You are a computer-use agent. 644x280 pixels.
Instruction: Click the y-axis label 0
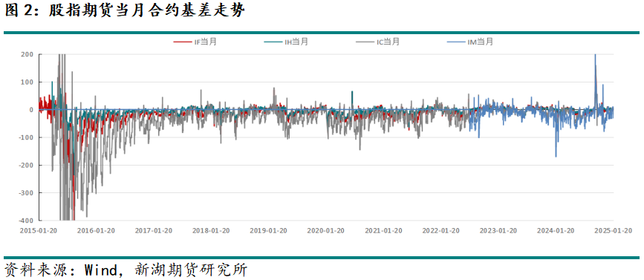(32, 110)
